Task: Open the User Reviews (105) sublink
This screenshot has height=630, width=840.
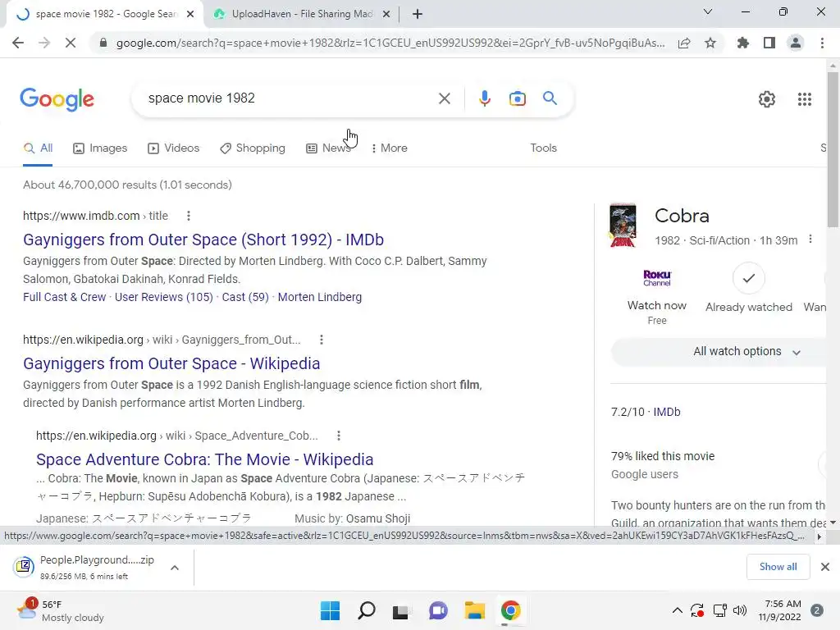Action: [164, 297]
